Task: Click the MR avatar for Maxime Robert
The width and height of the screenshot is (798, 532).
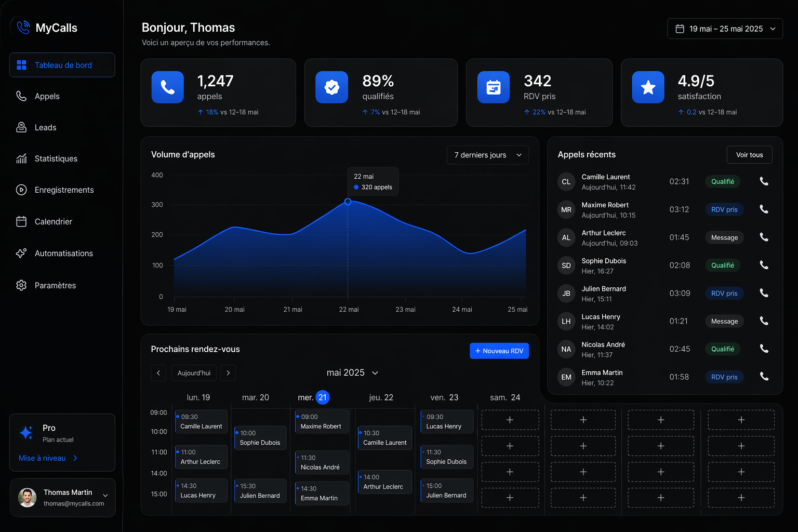Action: [x=566, y=210]
